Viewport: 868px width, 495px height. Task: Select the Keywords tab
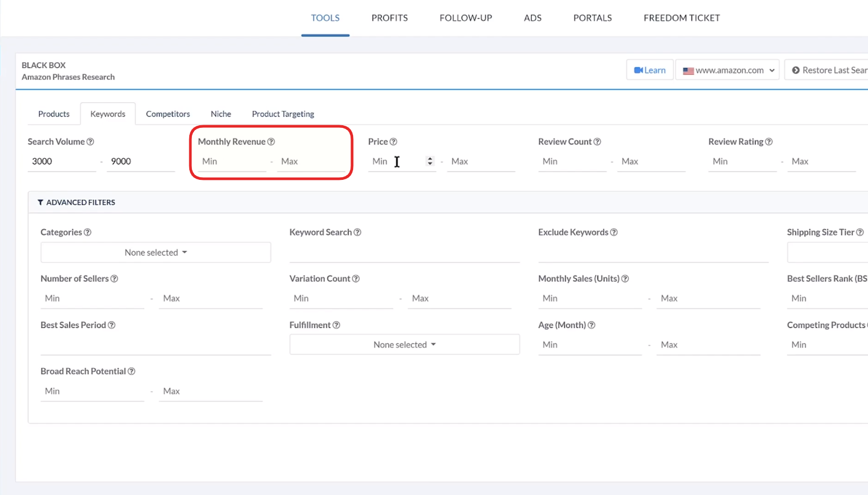point(108,114)
